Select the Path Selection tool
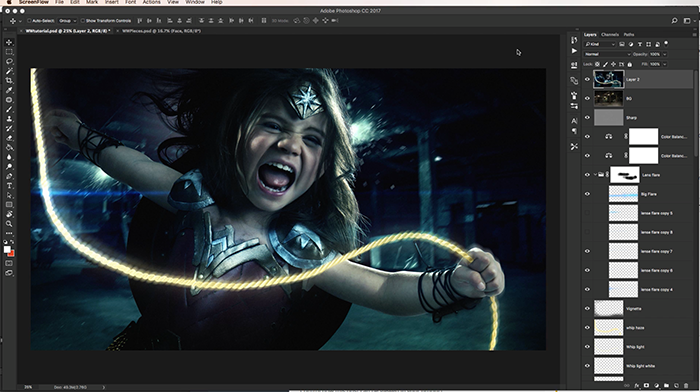 (x=9, y=196)
